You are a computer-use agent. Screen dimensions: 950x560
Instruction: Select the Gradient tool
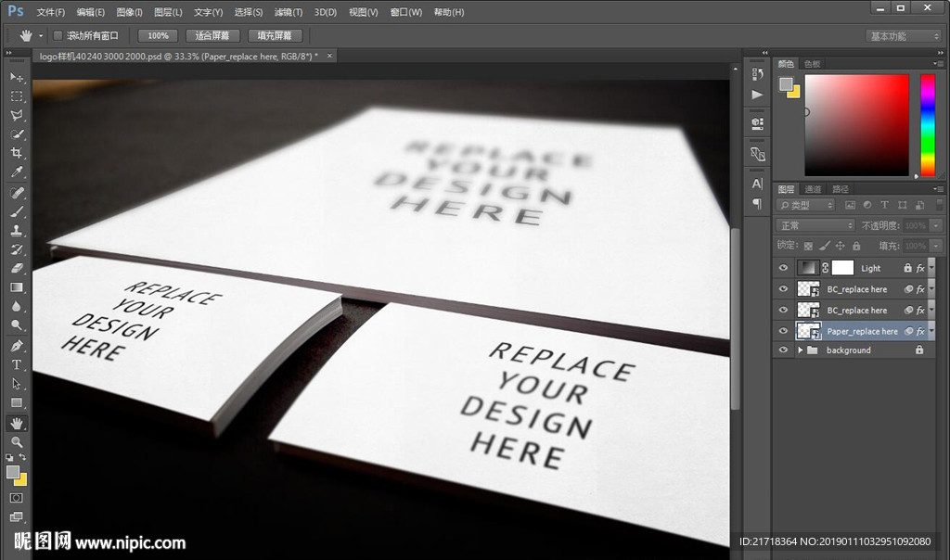tap(17, 287)
